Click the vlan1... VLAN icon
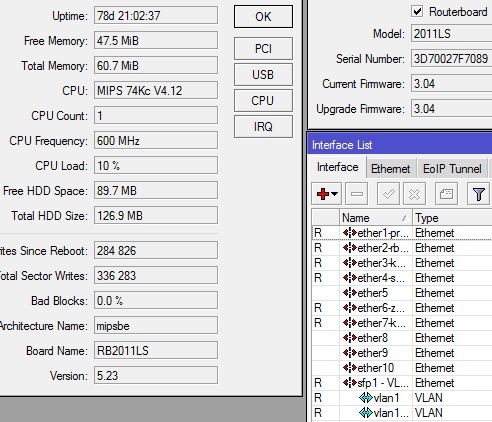 [x=366, y=413]
